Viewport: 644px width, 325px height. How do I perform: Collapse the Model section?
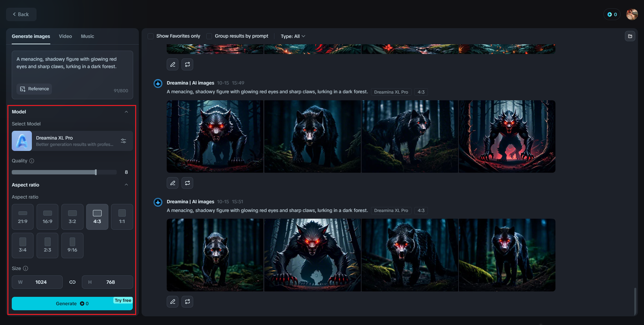click(x=126, y=112)
